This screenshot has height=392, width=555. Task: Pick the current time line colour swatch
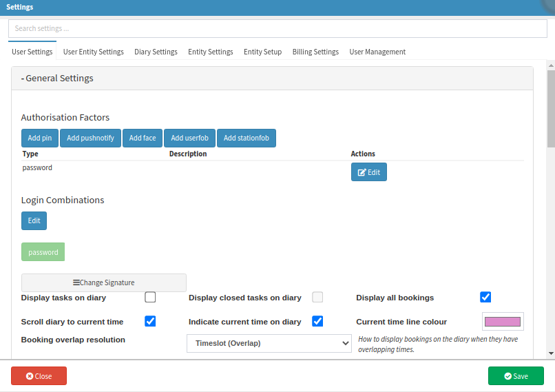point(503,322)
